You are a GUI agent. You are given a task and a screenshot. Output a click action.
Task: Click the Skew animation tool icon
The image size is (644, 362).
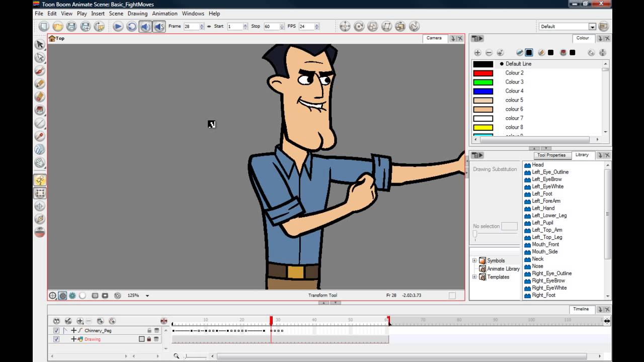(386, 27)
